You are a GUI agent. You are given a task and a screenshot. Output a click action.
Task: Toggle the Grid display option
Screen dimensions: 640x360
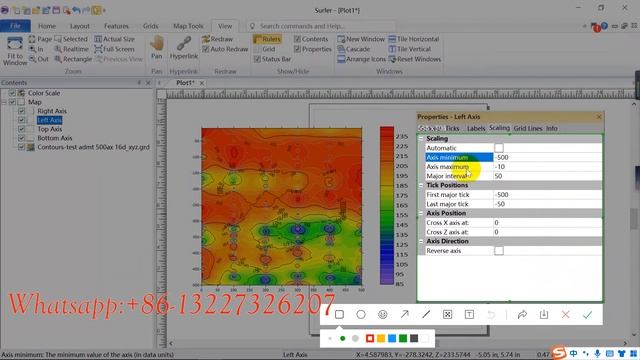coord(264,49)
